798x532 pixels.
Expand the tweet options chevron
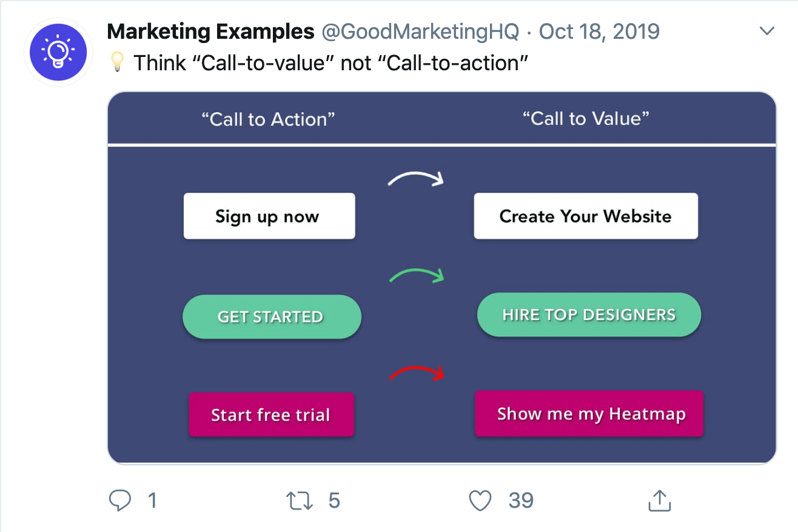click(x=767, y=31)
